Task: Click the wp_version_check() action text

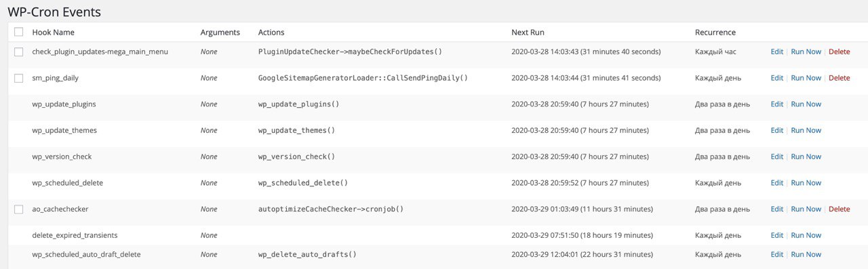Action: (x=297, y=157)
